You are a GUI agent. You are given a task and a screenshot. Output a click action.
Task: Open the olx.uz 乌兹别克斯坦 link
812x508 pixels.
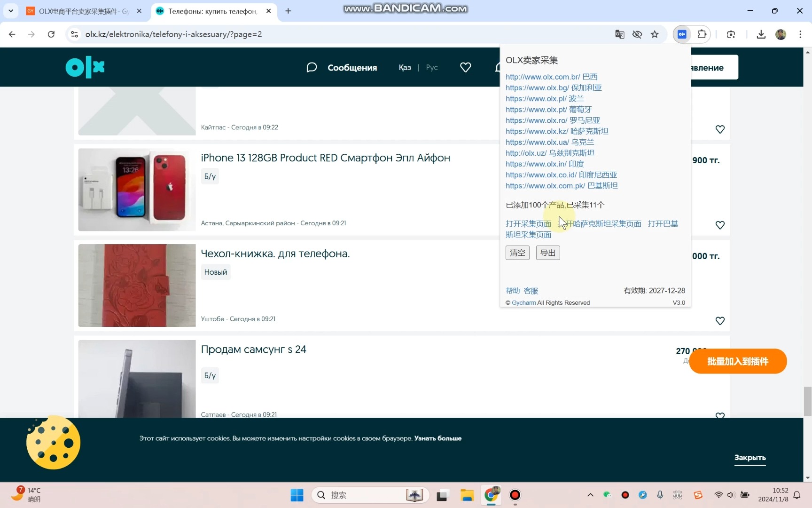tap(550, 153)
